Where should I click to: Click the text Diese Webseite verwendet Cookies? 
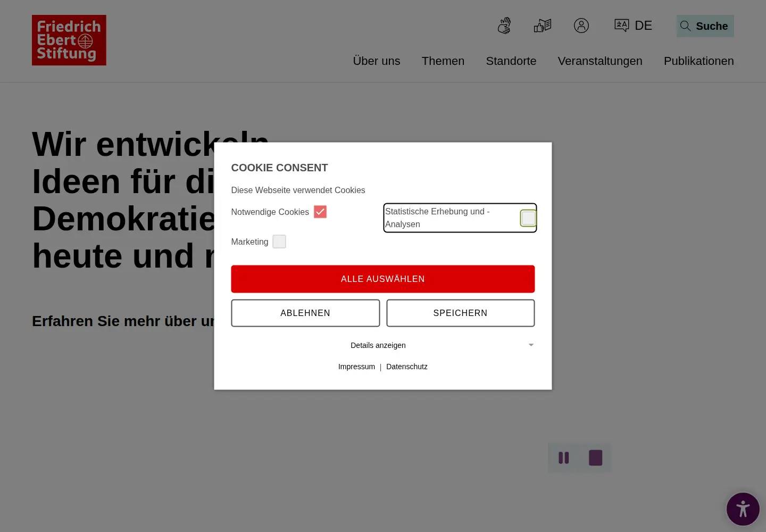point(298,190)
